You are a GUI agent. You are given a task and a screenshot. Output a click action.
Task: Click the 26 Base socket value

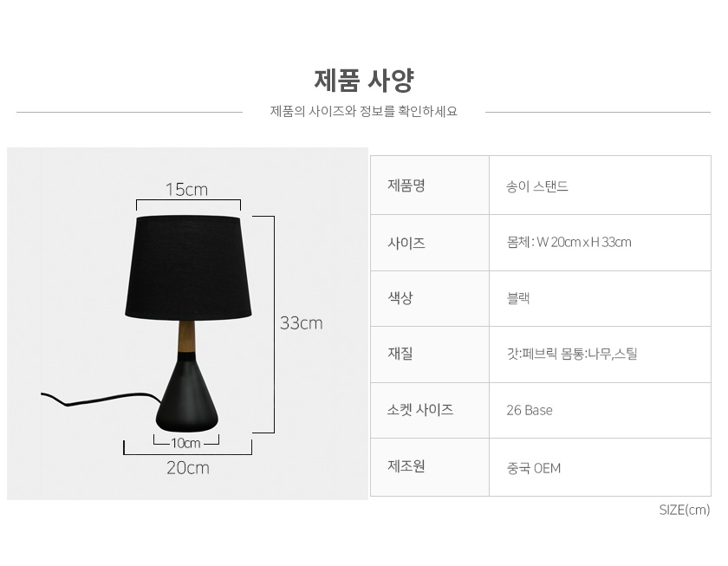tap(529, 410)
